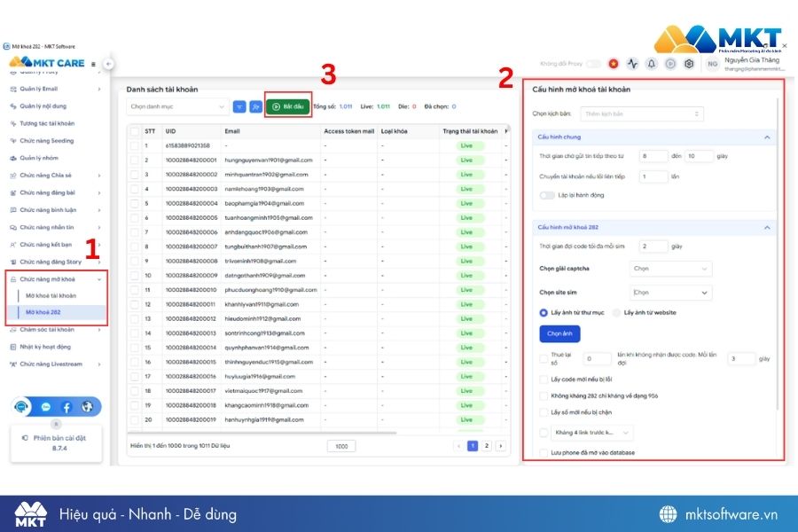This screenshot has width=798, height=532.
Task: Toggle the Lặp lại hành động switch
Action: (547, 195)
